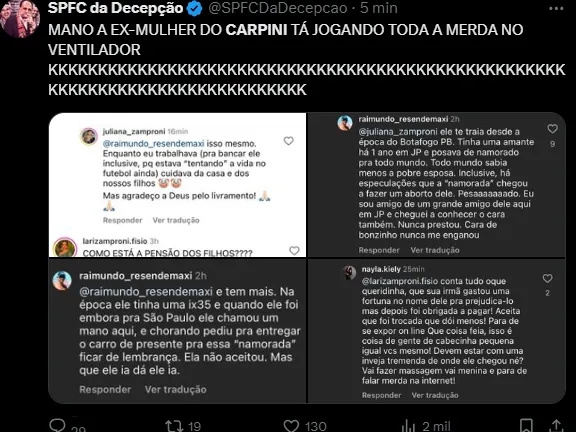Screen dimensions: 576x432
Task: Open the tweet's three-dot more menu
Action: [x=556, y=9]
